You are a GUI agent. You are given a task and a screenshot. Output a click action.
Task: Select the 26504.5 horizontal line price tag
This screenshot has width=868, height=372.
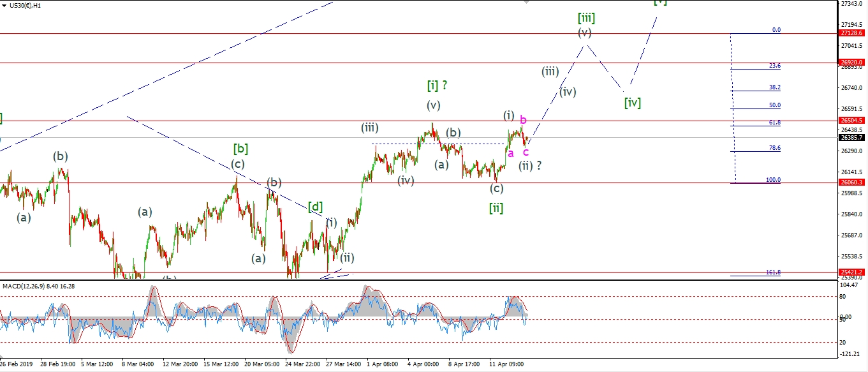coord(852,120)
